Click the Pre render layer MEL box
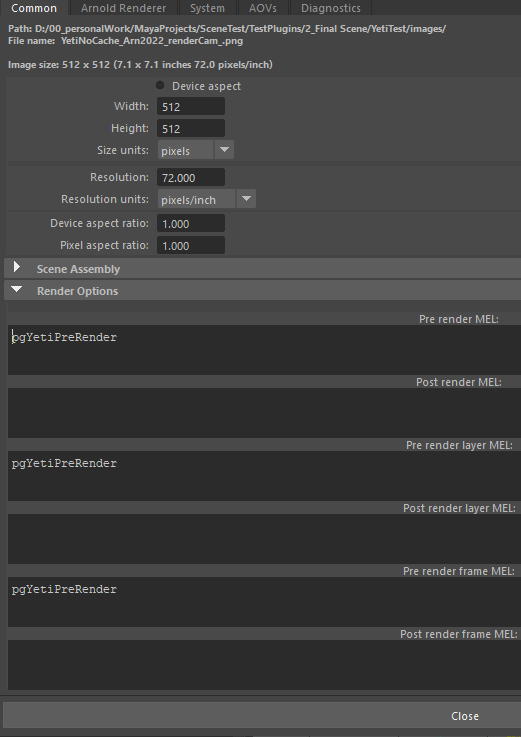 (x=264, y=476)
